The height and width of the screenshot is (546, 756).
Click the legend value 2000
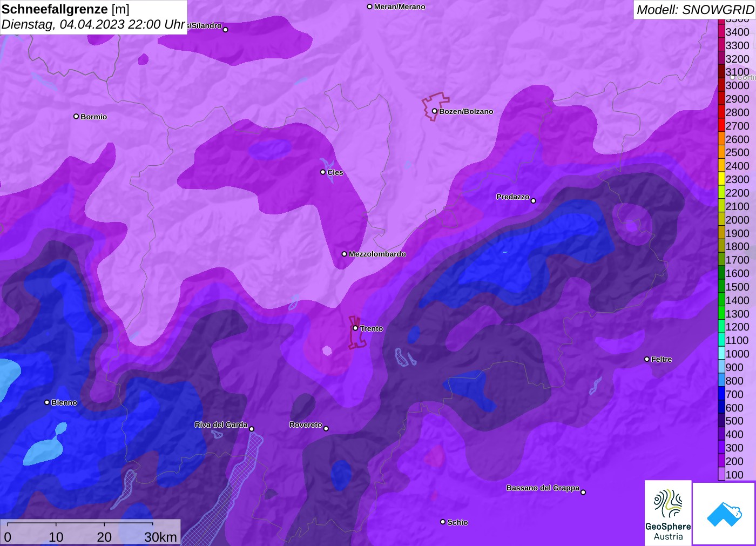738,220
